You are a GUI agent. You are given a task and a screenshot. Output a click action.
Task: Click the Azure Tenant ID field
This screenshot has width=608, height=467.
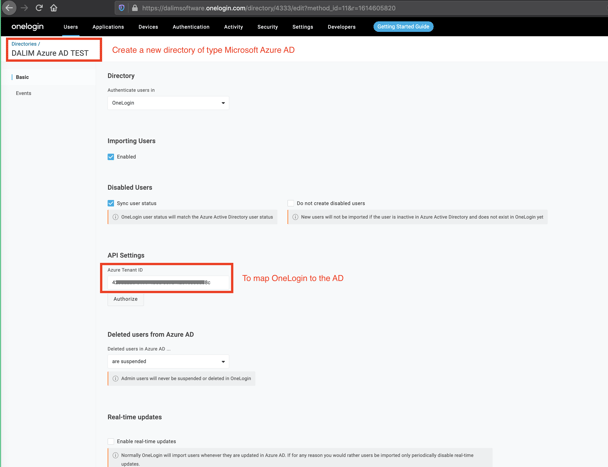tap(168, 282)
